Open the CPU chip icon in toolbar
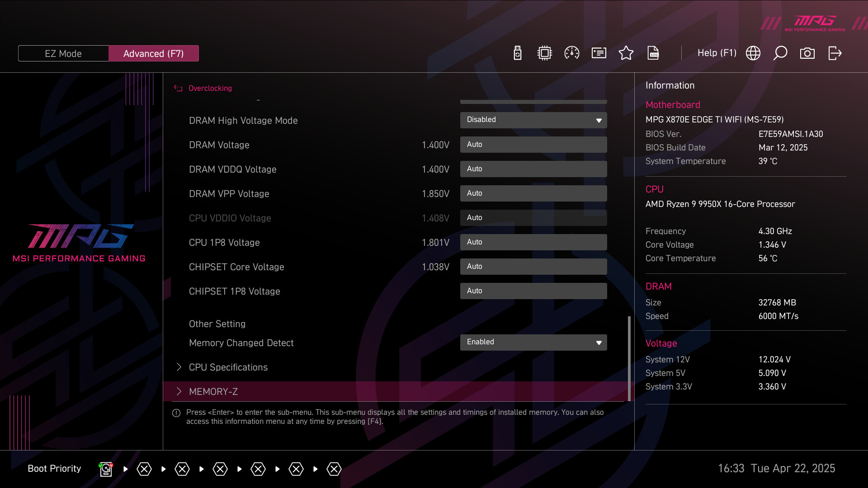This screenshot has width=868, height=488. 545,53
